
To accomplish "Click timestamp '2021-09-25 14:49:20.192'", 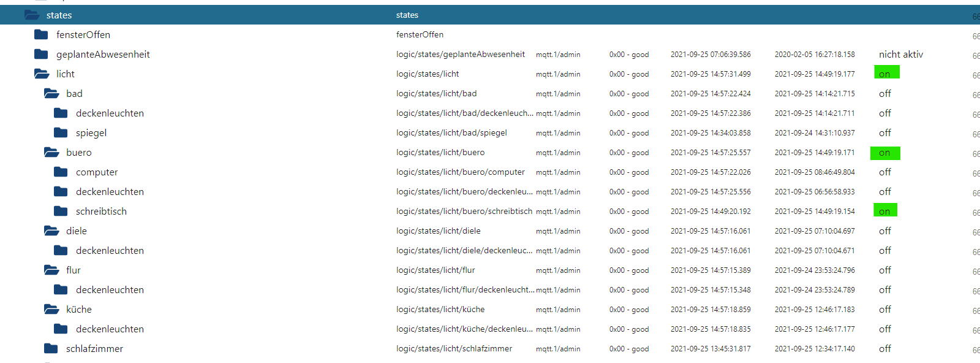I will pos(710,212).
